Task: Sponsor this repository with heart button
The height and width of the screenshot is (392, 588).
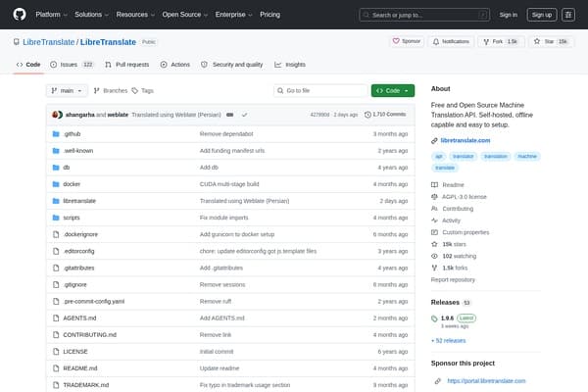Action: tap(407, 41)
